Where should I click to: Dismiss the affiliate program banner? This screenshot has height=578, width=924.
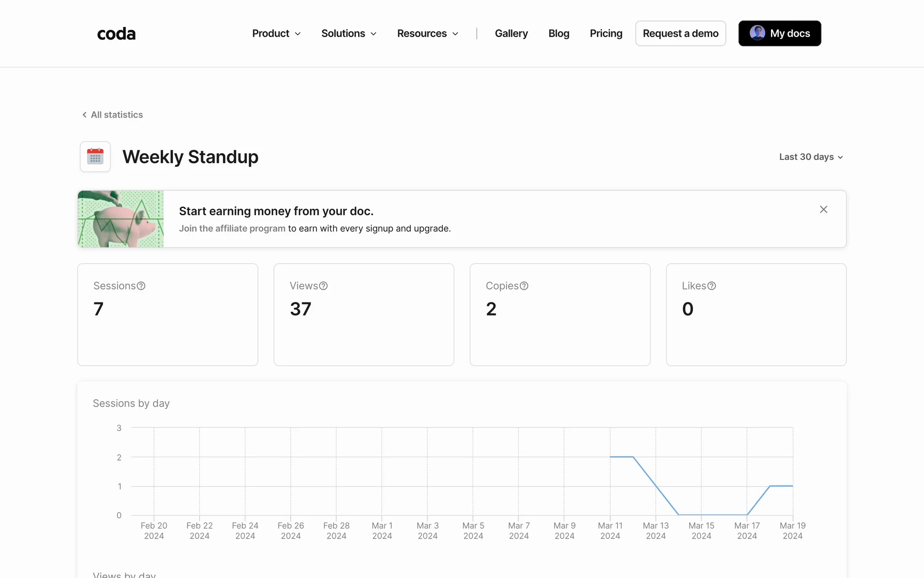823,210
